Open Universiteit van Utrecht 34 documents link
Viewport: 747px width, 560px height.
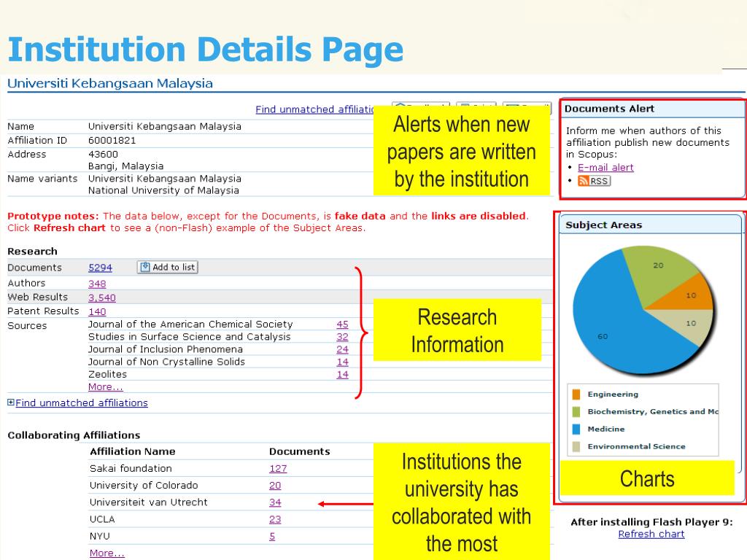[275, 502]
